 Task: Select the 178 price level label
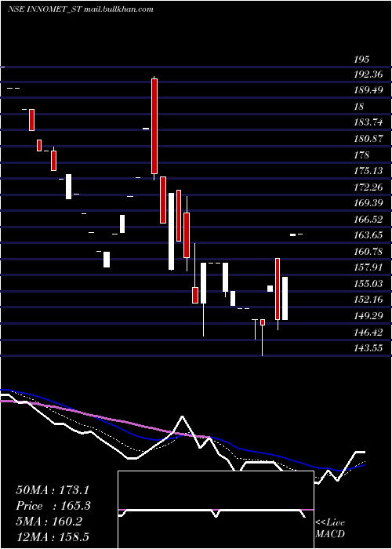click(x=361, y=155)
